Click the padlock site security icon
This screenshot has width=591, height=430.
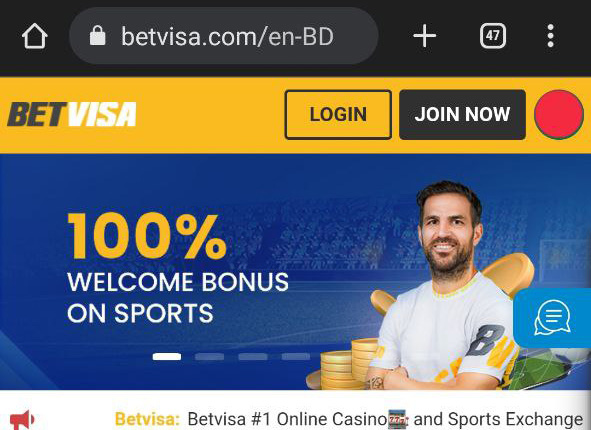[x=98, y=36]
